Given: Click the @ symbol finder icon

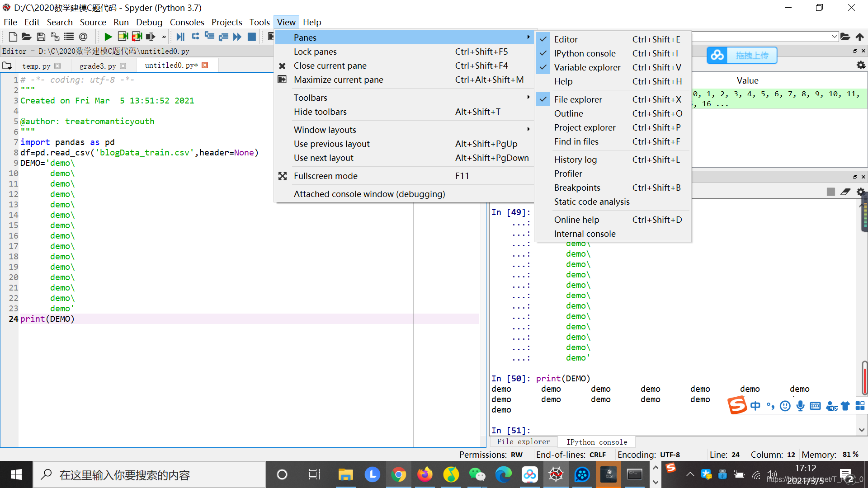Looking at the screenshot, I should coord(83,37).
